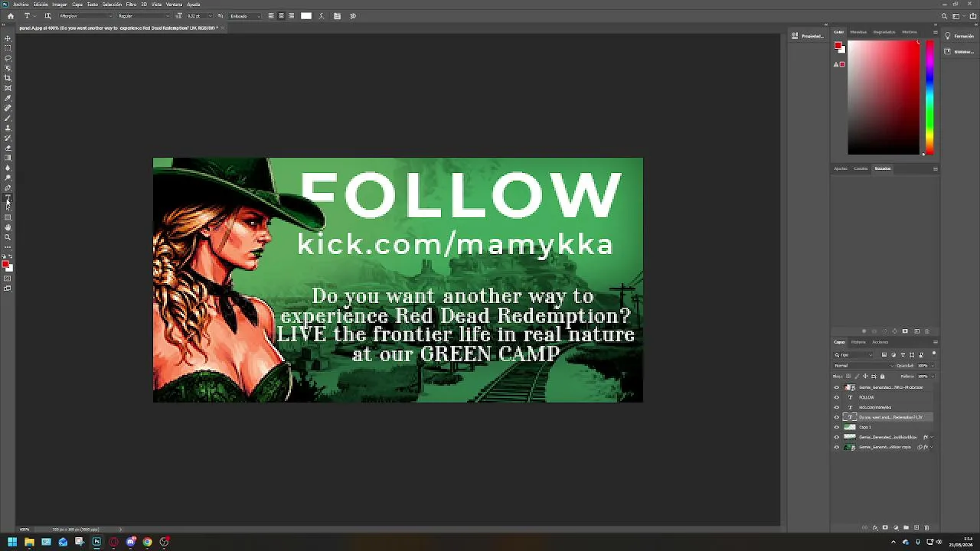Create a new group folder icon
Viewport: 980px width, 551px height.
[906, 527]
